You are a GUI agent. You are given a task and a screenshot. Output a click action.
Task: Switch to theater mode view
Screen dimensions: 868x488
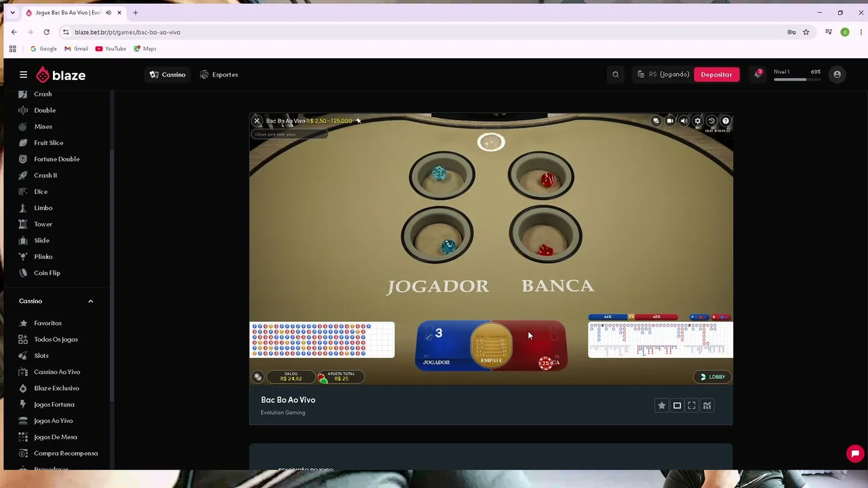pyautogui.click(x=677, y=405)
